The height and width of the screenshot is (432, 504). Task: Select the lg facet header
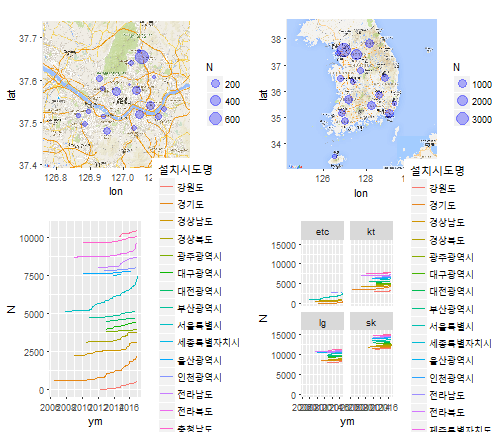[322, 322]
